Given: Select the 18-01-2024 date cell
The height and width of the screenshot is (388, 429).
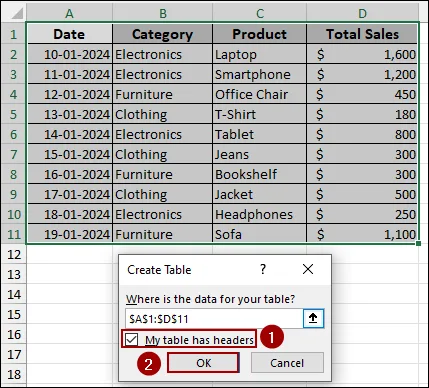Looking at the screenshot, I should tap(70, 214).
